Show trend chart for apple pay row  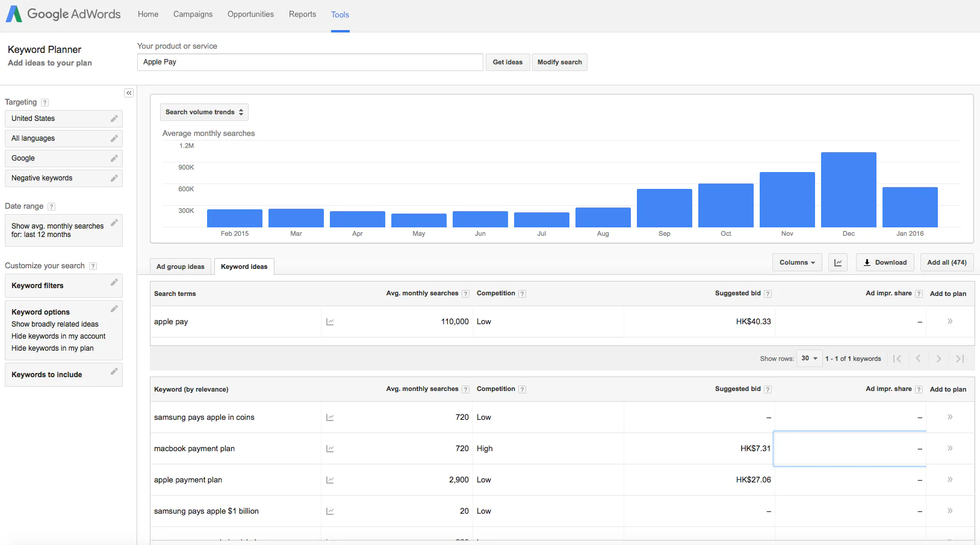click(330, 322)
